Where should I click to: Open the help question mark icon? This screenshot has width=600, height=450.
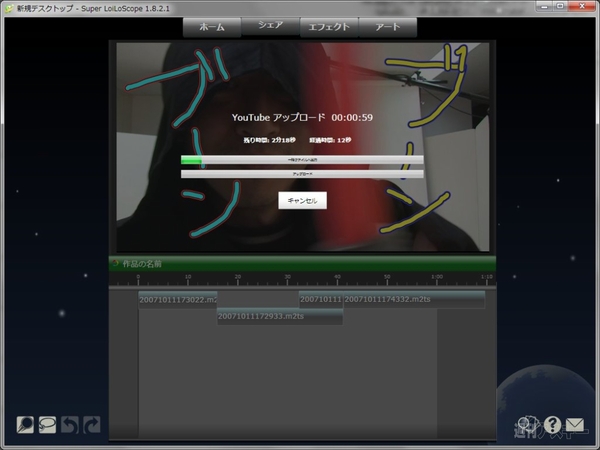(552, 424)
